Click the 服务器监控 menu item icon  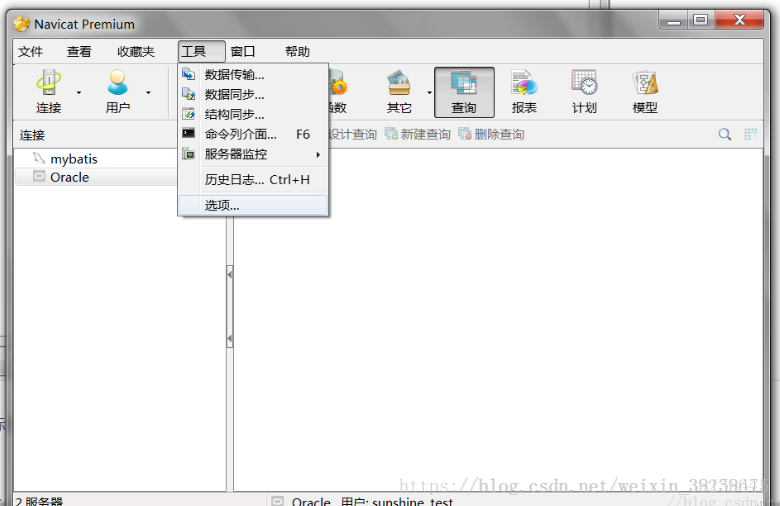(x=189, y=154)
